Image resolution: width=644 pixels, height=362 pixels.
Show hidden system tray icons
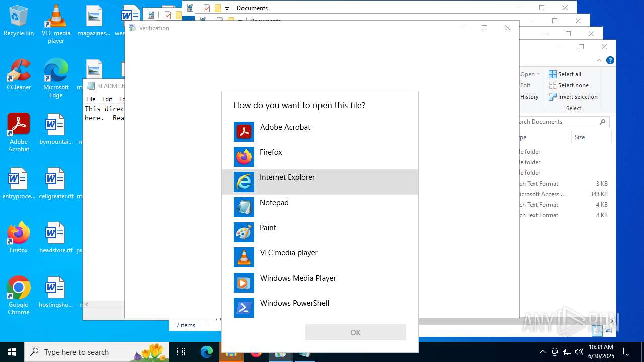click(542, 352)
